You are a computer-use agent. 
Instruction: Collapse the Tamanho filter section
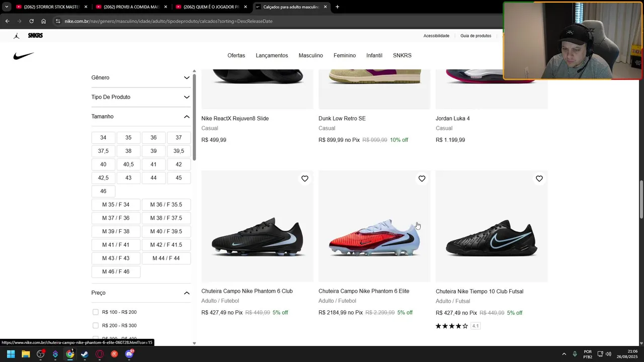tap(140, 117)
